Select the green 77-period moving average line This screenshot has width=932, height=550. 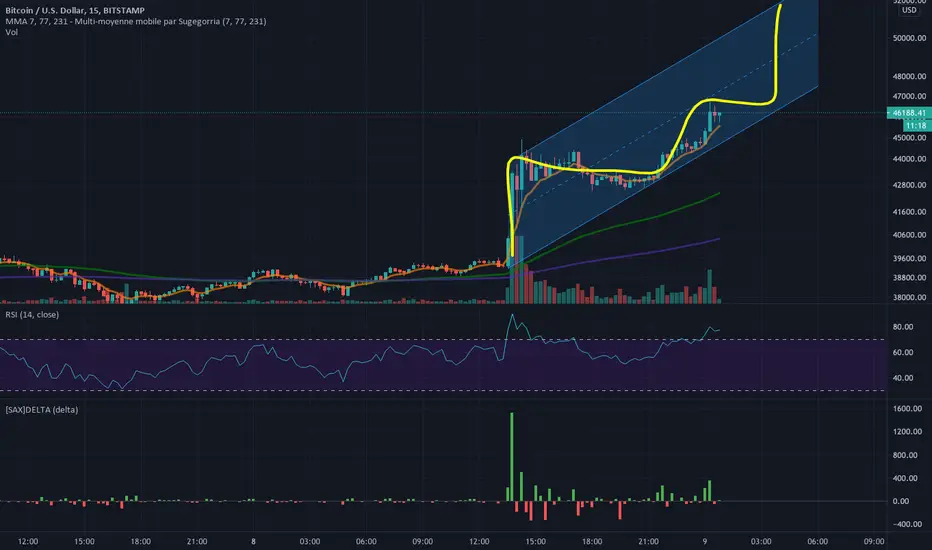pos(654,216)
